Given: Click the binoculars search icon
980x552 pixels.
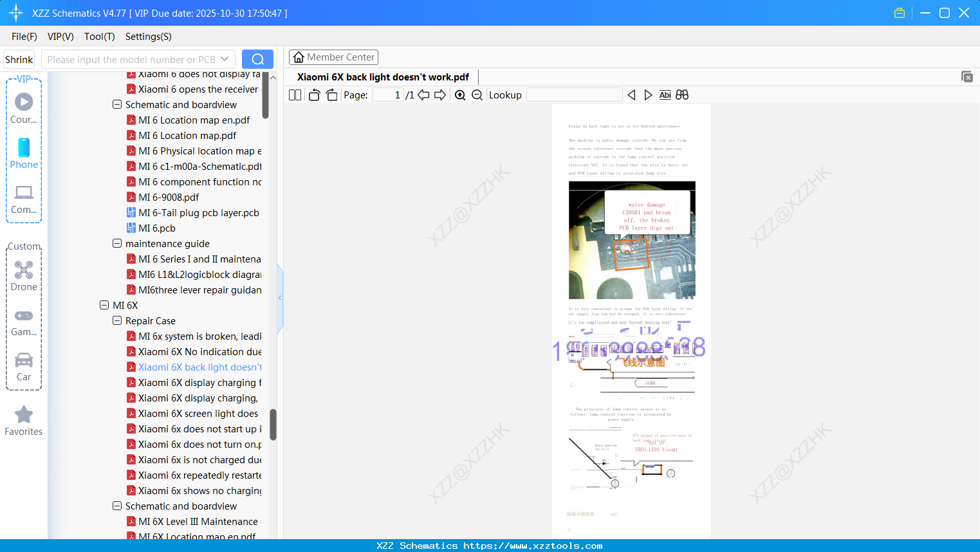Looking at the screenshot, I should coord(682,95).
